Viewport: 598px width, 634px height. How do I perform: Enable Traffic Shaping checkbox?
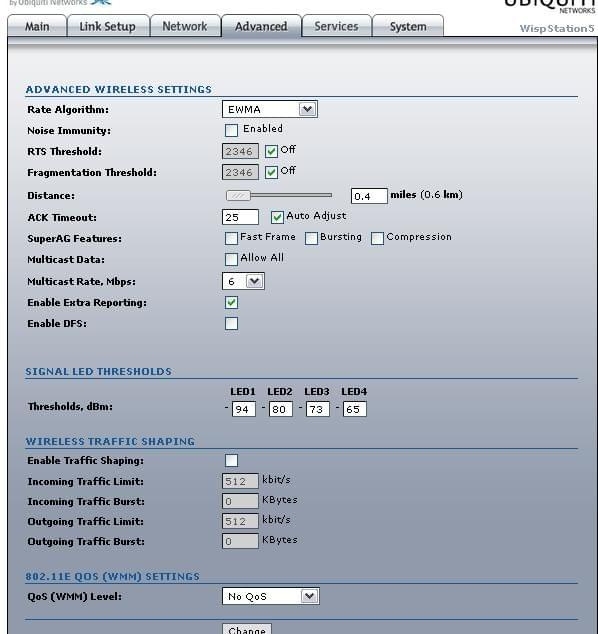[231, 460]
